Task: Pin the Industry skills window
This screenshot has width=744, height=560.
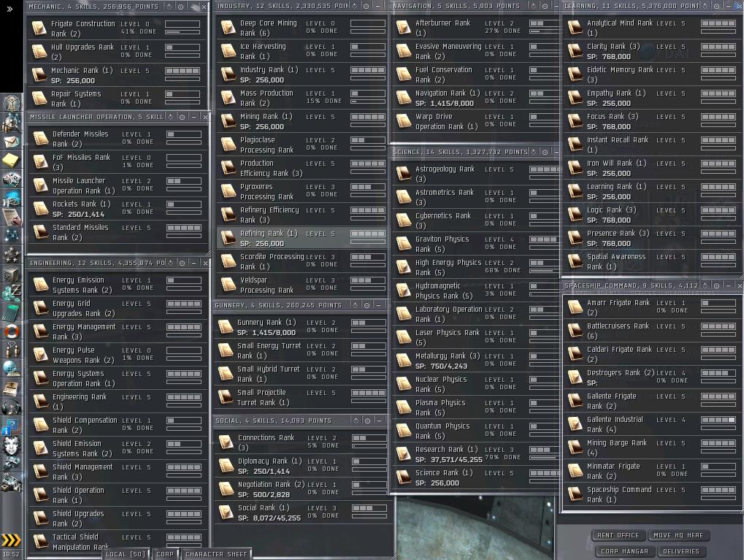Action: pos(355,6)
